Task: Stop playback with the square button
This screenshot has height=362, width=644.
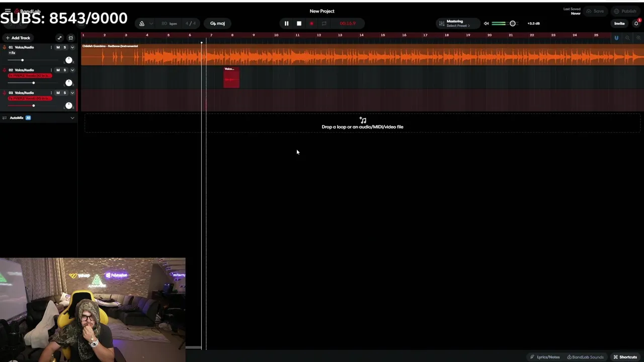Action: pyautogui.click(x=299, y=24)
